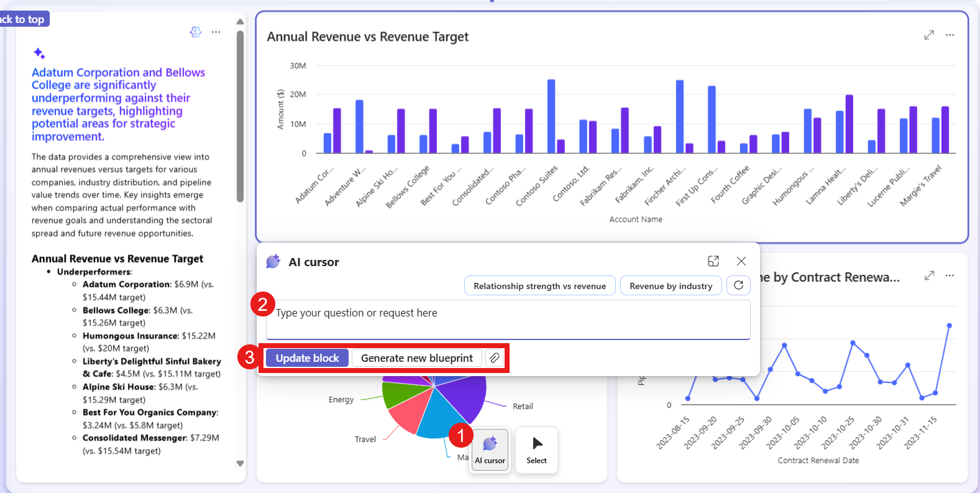The height and width of the screenshot is (493, 980).
Task: Close the AI cursor dialog
Action: (741, 261)
